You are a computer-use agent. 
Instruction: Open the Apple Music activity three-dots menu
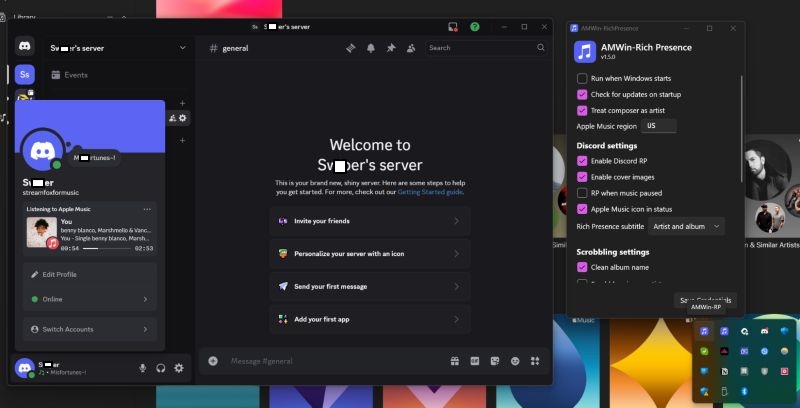coord(147,209)
